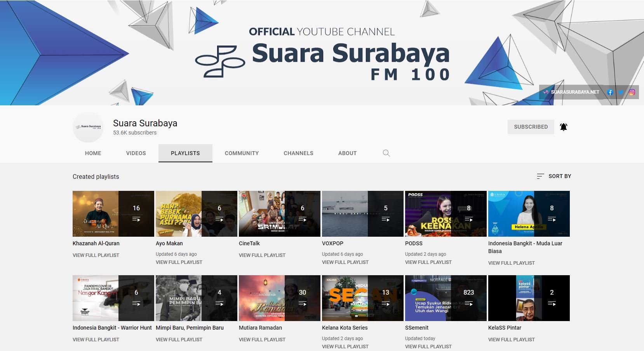The height and width of the screenshot is (351, 644).
Task: Open the CineTalk playlist title
Action: (249, 243)
